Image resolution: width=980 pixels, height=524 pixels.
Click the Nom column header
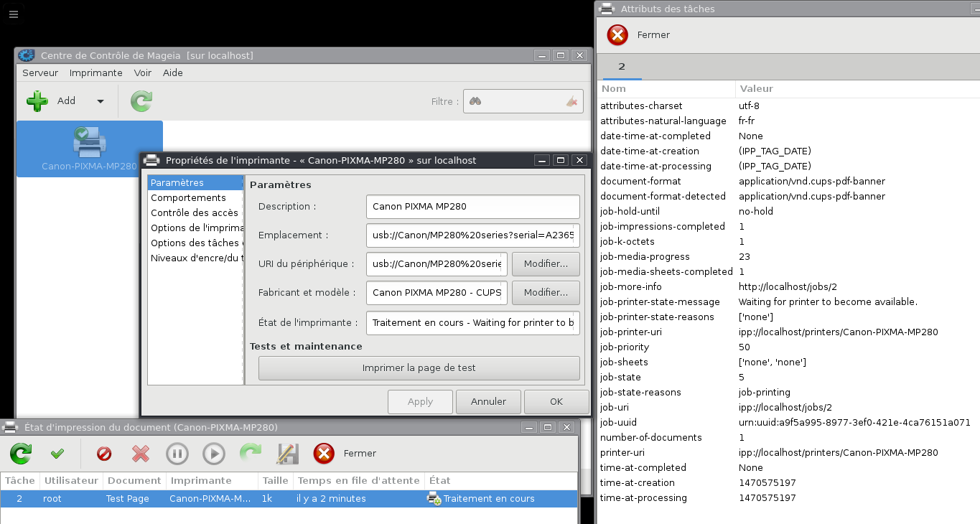click(666, 88)
